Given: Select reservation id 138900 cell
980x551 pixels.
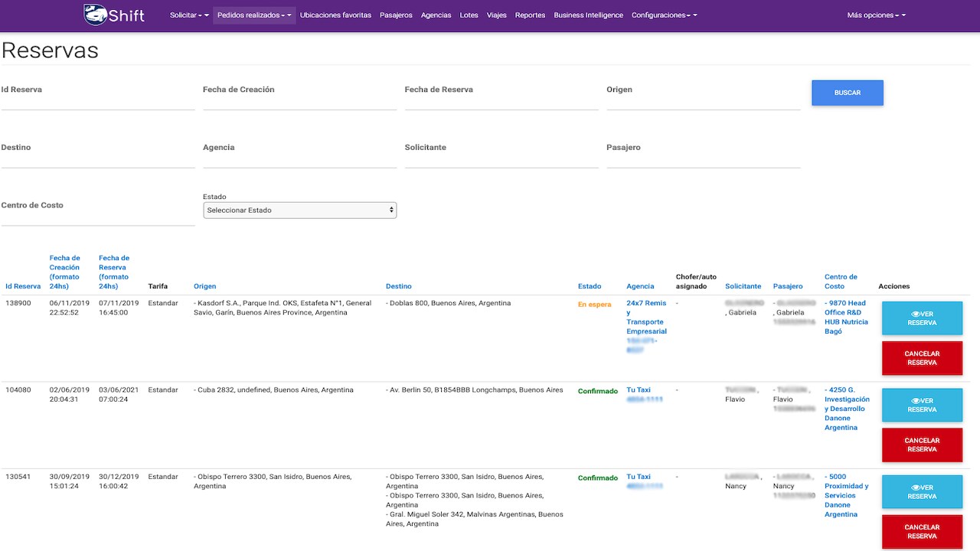Looking at the screenshot, I should pyautogui.click(x=18, y=303).
